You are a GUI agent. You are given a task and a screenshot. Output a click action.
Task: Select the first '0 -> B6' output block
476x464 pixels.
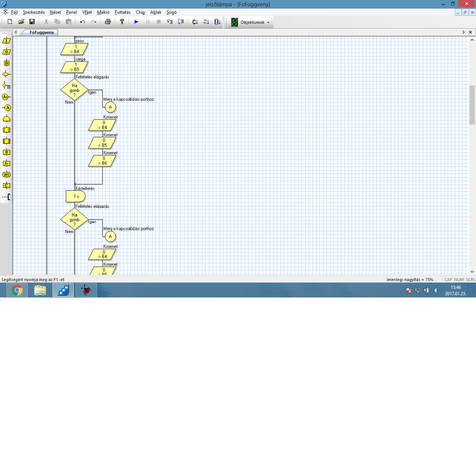[x=102, y=161]
